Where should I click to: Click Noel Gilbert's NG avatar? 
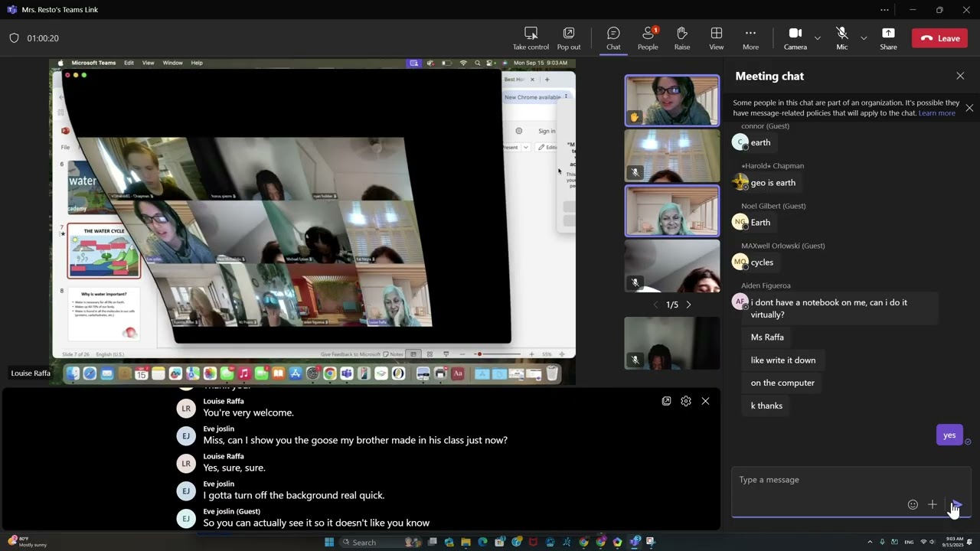click(740, 222)
